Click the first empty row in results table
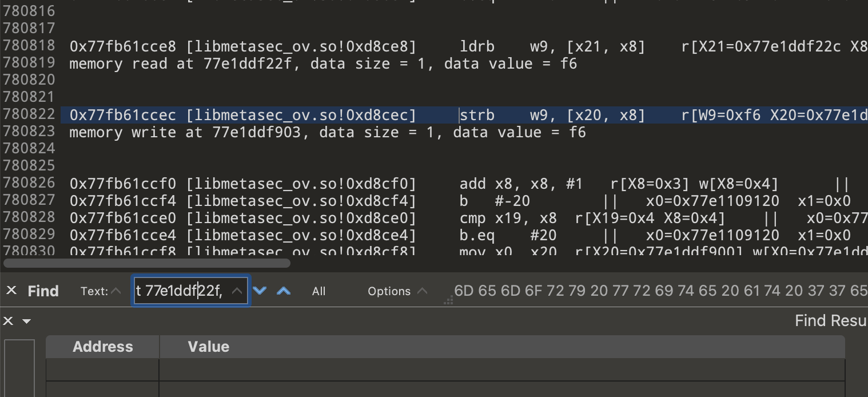The image size is (868, 397). pyautogui.click(x=445, y=370)
